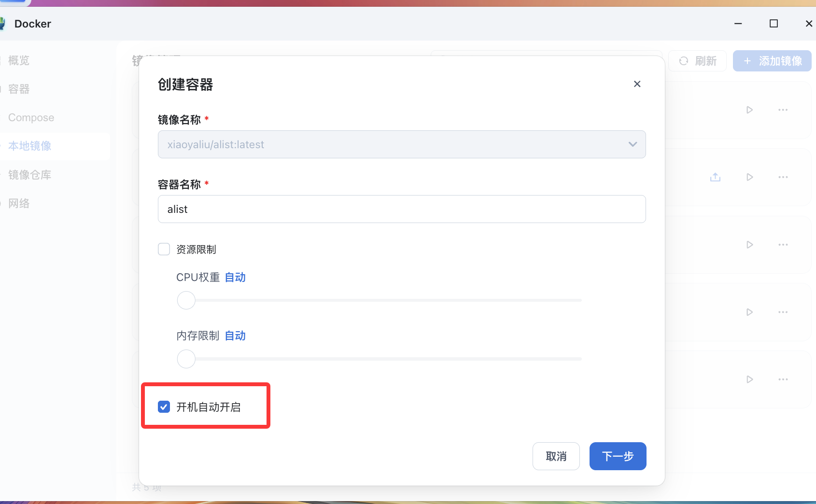The height and width of the screenshot is (504, 816).
Task: Open the three-dot menu in the last image row
Action: point(783,379)
